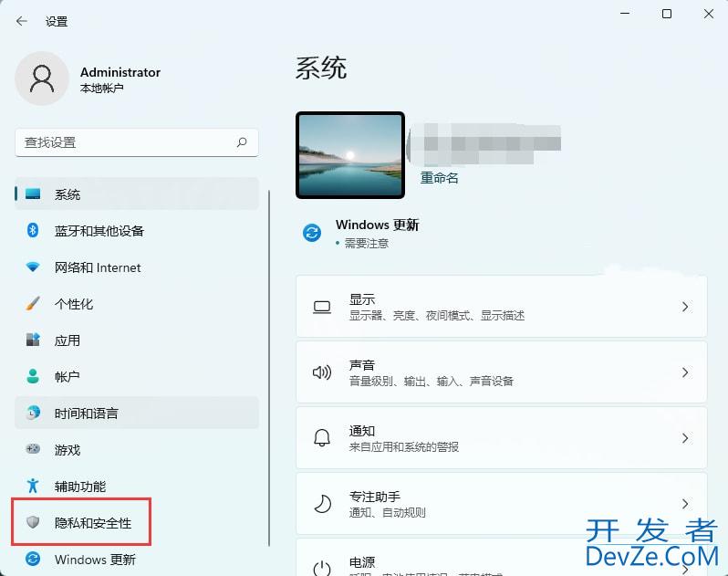
Task: Click the Accessibility figure icon
Action: tap(33, 486)
